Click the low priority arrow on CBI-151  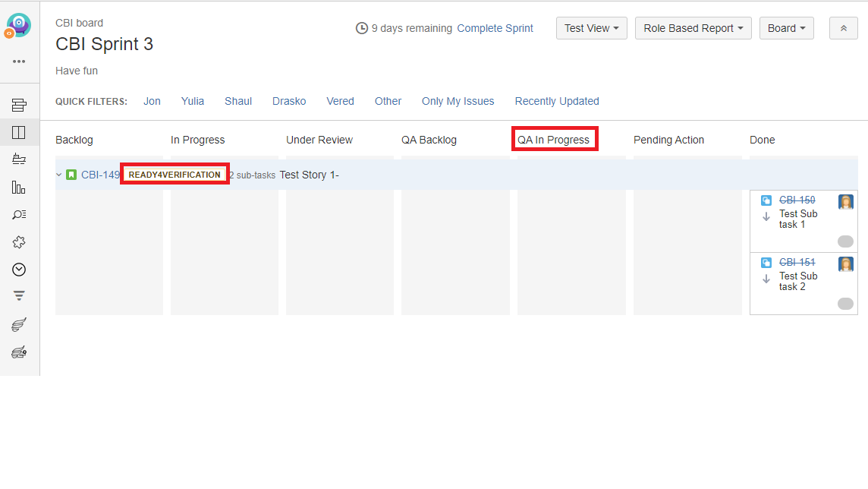pyautogui.click(x=766, y=279)
